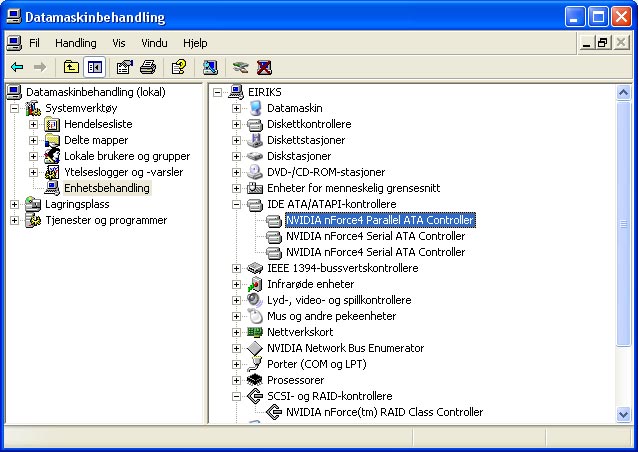Click the Diskettstasjoner floppy icon
638x452 pixels.
point(255,140)
